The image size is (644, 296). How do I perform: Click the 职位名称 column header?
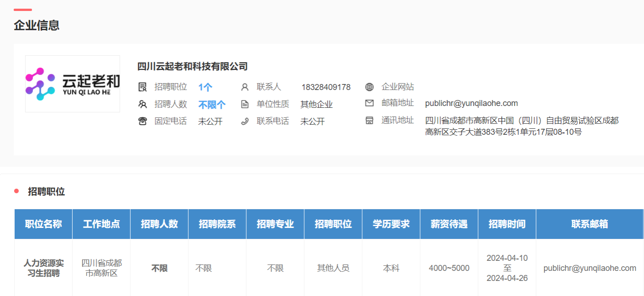point(43,224)
